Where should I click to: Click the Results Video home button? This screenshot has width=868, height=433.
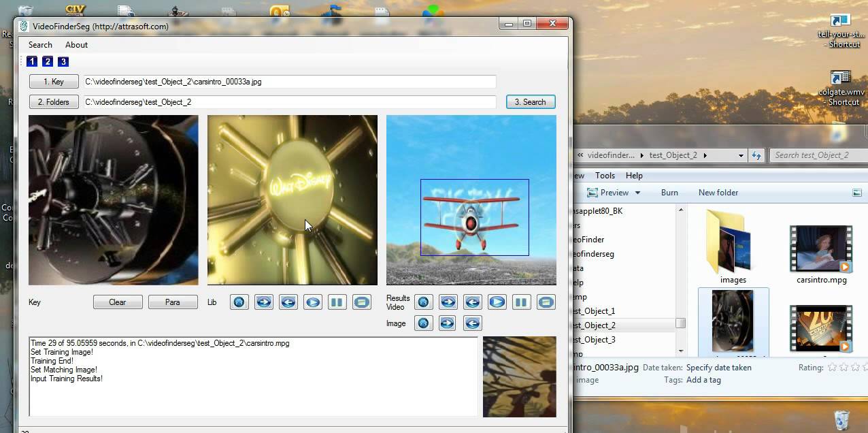coord(424,302)
